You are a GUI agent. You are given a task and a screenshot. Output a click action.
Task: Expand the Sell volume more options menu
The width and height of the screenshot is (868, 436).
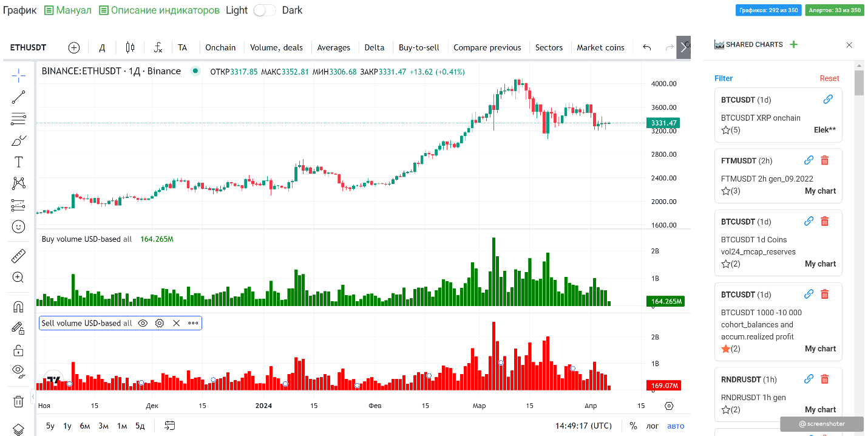193,323
